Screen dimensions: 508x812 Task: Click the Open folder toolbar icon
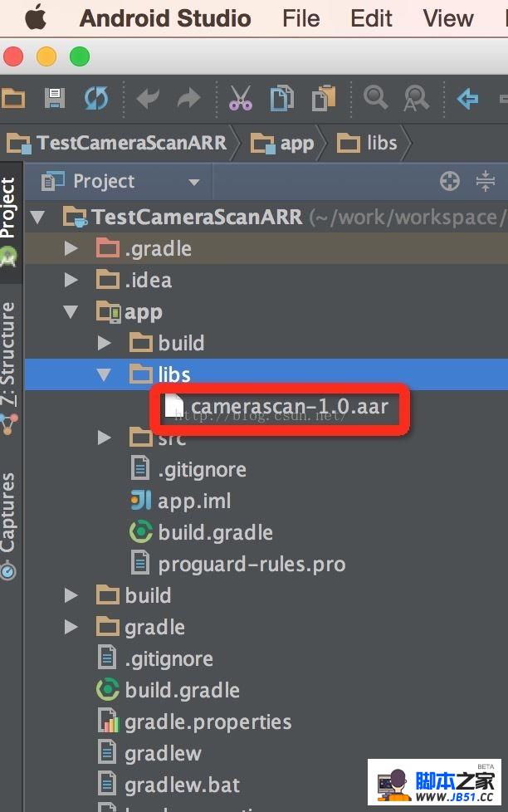13,98
